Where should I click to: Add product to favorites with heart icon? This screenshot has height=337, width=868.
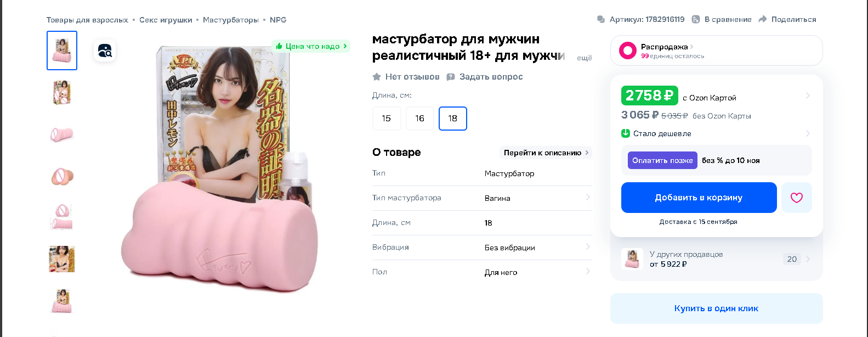coord(796,198)
